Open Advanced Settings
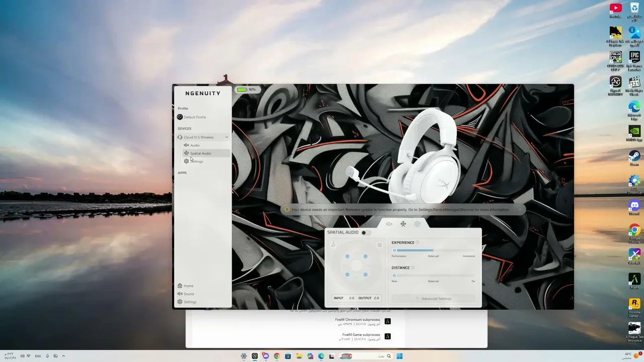 (x=433, y=299)
